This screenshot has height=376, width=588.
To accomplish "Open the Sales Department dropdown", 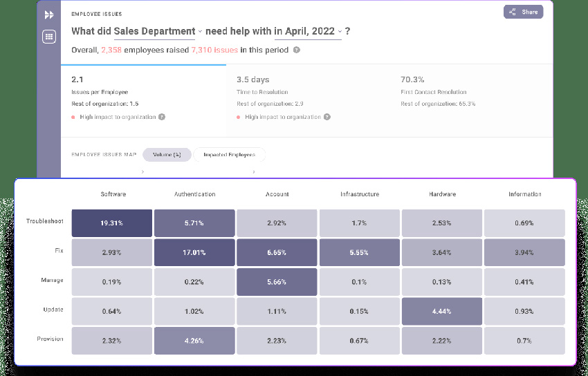I will tap(158, 32).
